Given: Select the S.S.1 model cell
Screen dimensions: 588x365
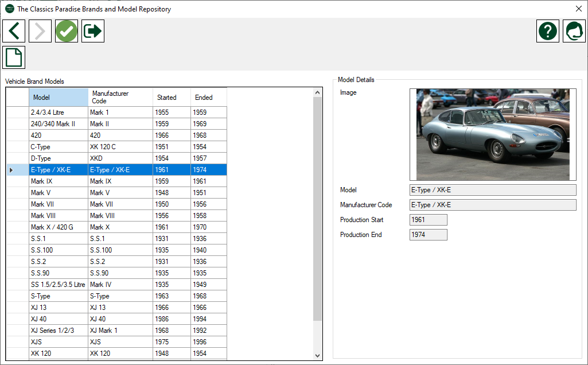Looking at the screenshot, I should point(59,239).
